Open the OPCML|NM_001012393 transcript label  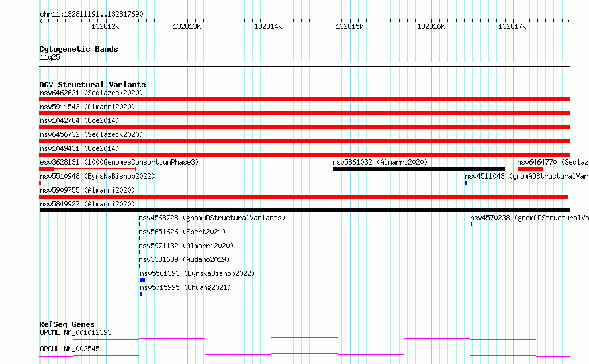pos(75,332)
